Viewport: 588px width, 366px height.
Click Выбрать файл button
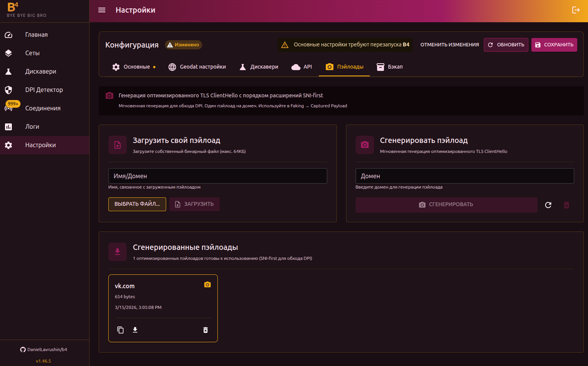[x=137, y=204]
